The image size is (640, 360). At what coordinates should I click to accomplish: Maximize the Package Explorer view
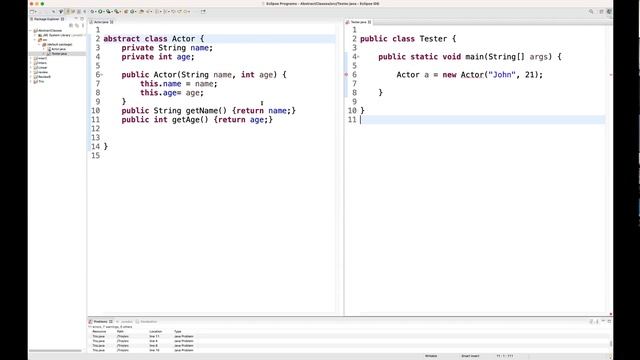coord(82,18)
